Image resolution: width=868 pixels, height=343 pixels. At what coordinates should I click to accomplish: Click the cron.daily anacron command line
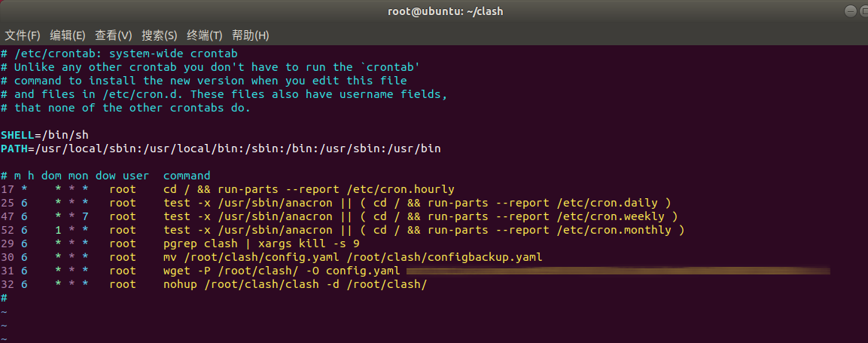(416, 203)
